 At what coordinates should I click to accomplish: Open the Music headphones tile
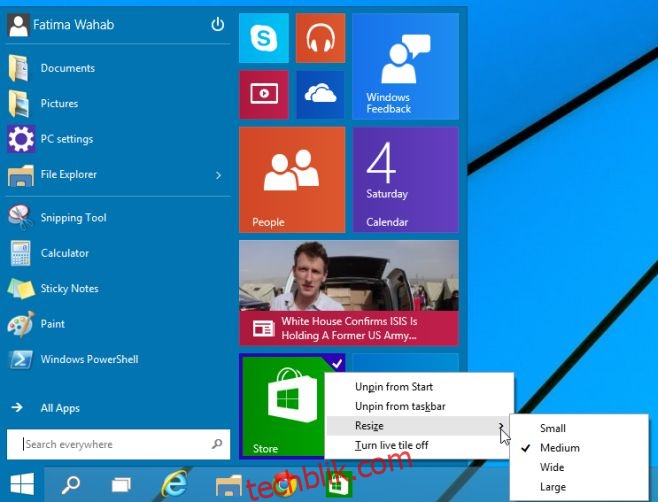pyautogui.click(x=320, y=38)
